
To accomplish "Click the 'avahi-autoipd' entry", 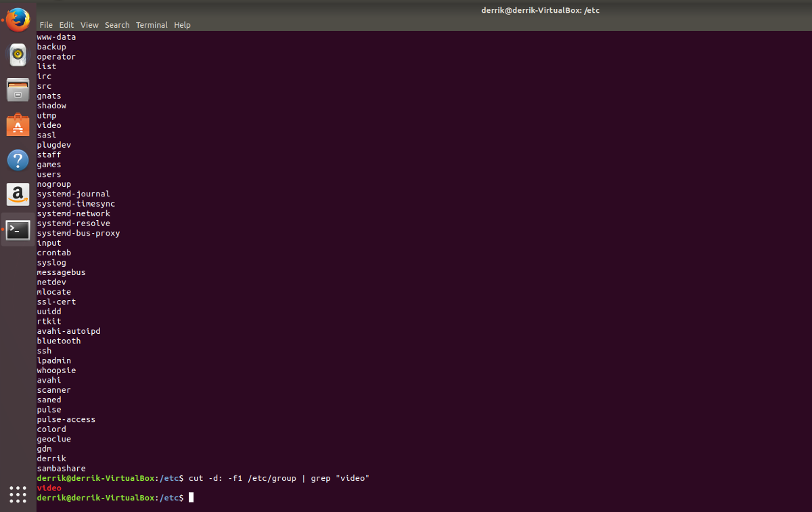I will pos(69,332).
